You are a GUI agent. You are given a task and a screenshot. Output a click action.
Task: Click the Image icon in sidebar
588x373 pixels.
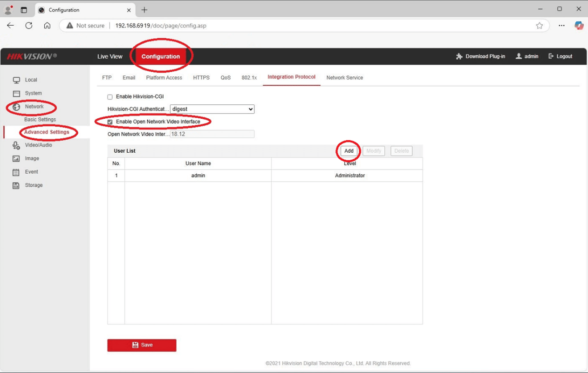coord(16,159)
